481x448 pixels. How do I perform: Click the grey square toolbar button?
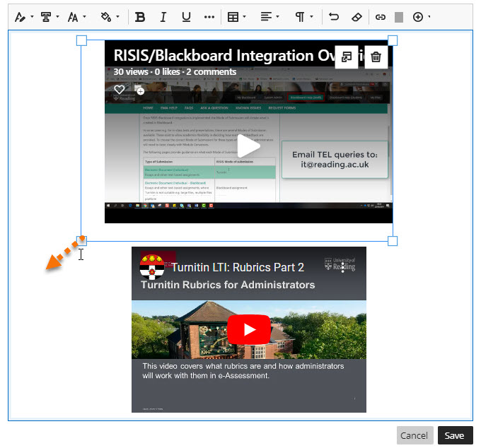pyautogui.click(x=399, y=17)
